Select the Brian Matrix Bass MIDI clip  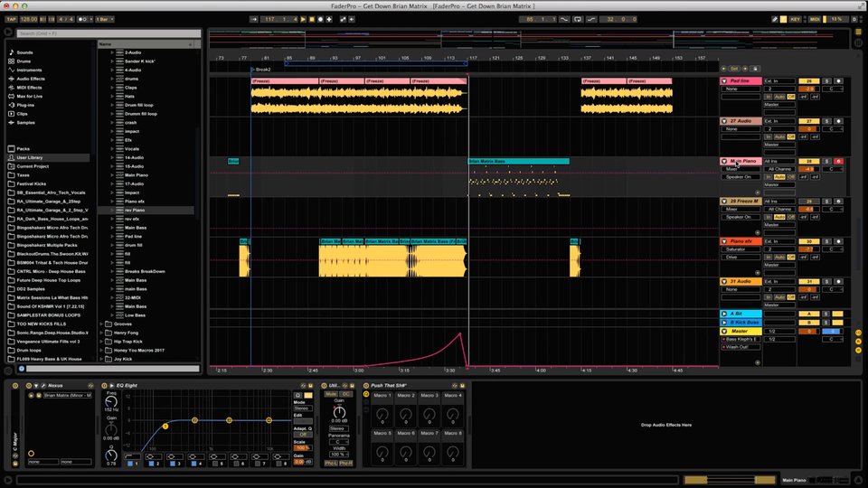click(519, 162)
